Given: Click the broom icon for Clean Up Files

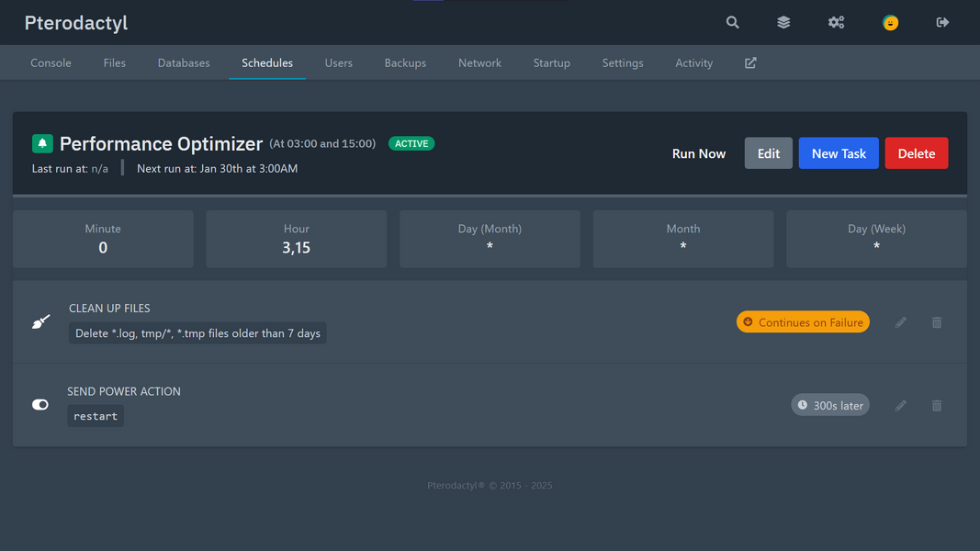Looking at the screenshot, I should 41,321.
